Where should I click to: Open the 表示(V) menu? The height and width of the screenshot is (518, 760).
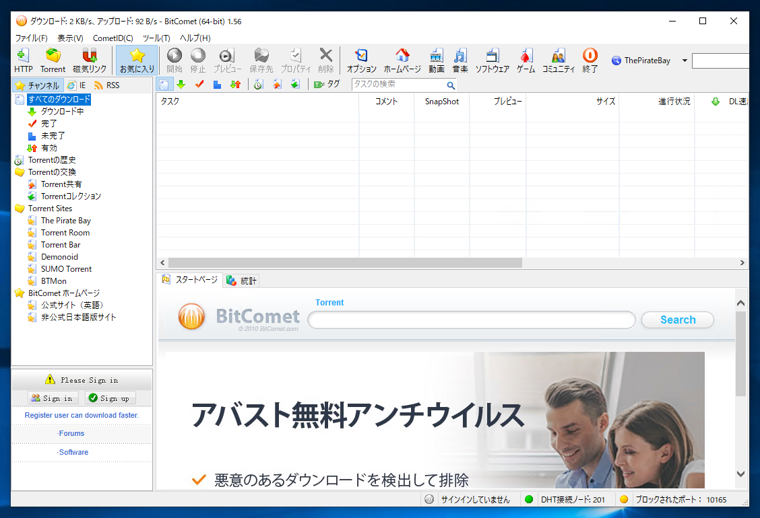[x=70, y=38]
